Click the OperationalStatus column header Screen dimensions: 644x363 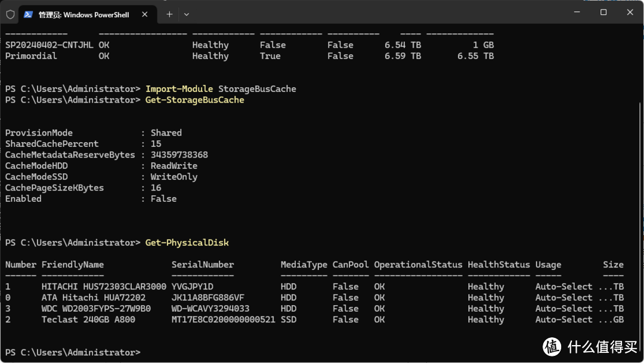(418, 264)
